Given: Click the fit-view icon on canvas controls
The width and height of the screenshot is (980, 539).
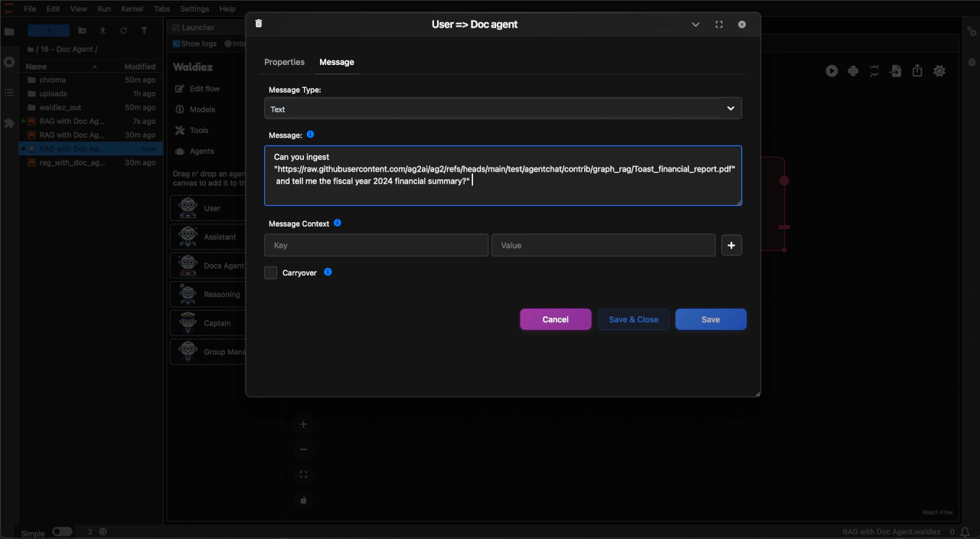Looking at the screenshot, I should point(303,474).
